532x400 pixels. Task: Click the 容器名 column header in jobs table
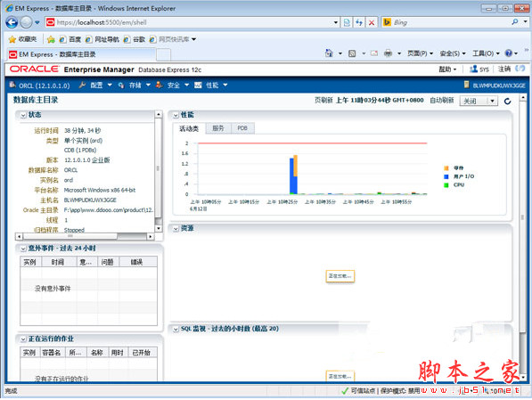pos(52,353)
